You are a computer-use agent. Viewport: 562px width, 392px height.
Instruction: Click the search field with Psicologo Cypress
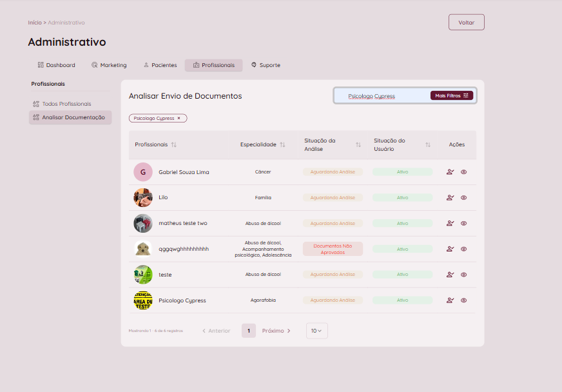tap(380, 96)
